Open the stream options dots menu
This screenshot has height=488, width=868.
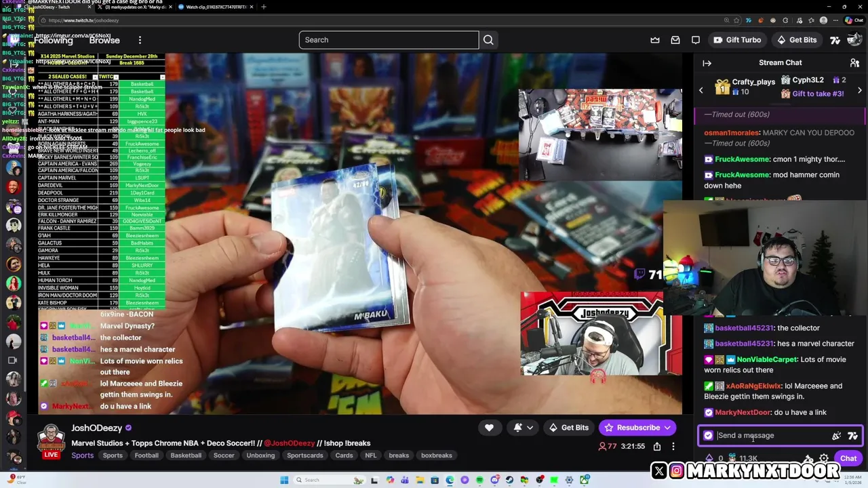pyautogui.click(x=673, y=446)
